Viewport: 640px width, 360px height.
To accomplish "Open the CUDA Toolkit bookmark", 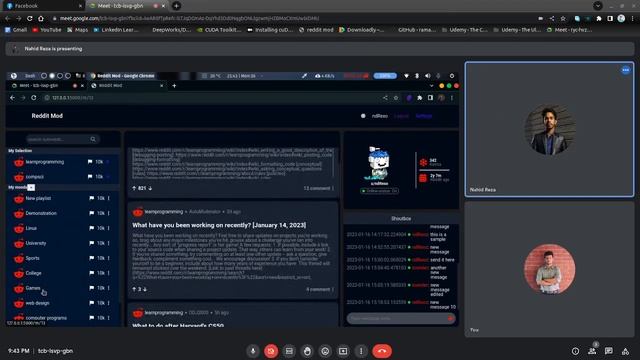I will [x=219, y=30].
